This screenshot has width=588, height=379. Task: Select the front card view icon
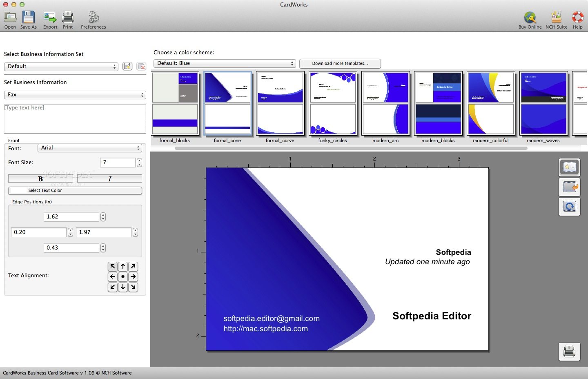pyautogui.click(x=569, y=167)
